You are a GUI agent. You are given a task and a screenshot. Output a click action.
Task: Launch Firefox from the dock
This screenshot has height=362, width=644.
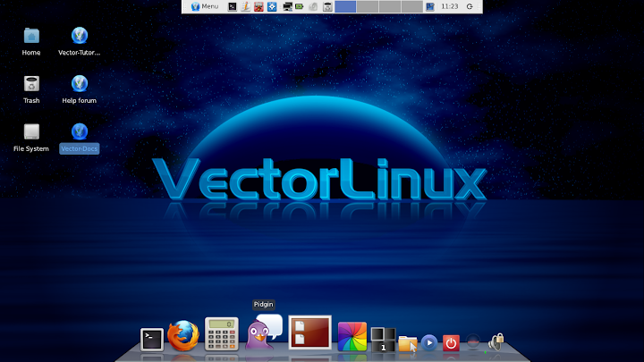pyautogui.click(x=183, y=336)
